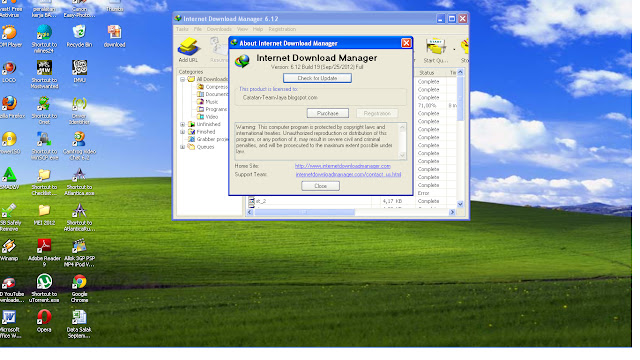This screenshot has width=640, height=360.
Task: Open the Tasks menu
Action: pyautogui.click(x=182, y=29)
